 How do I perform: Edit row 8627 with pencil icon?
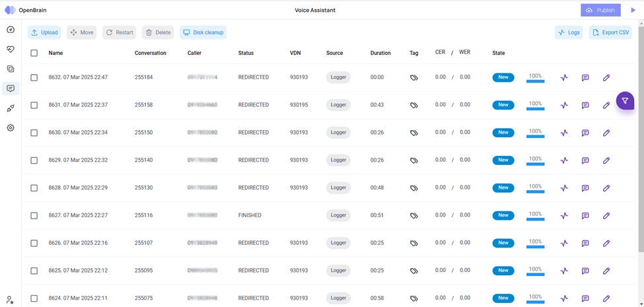click(x=606, y=215)
